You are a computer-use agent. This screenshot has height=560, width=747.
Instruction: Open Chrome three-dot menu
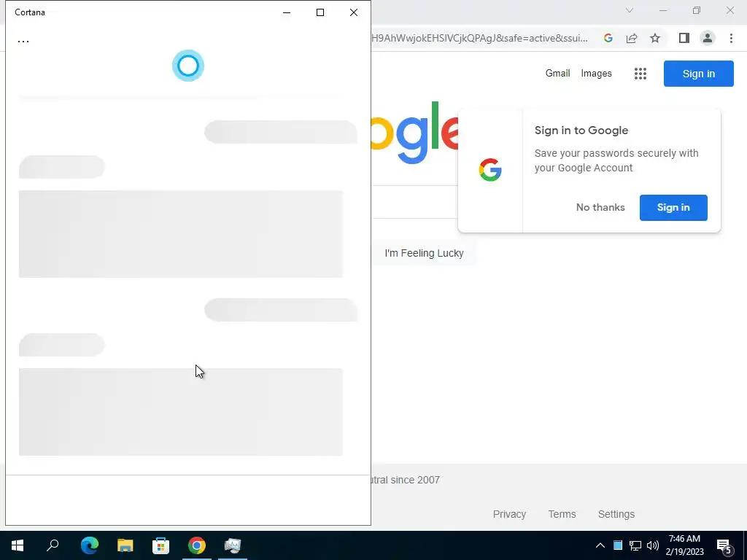[x=731, y=38]
